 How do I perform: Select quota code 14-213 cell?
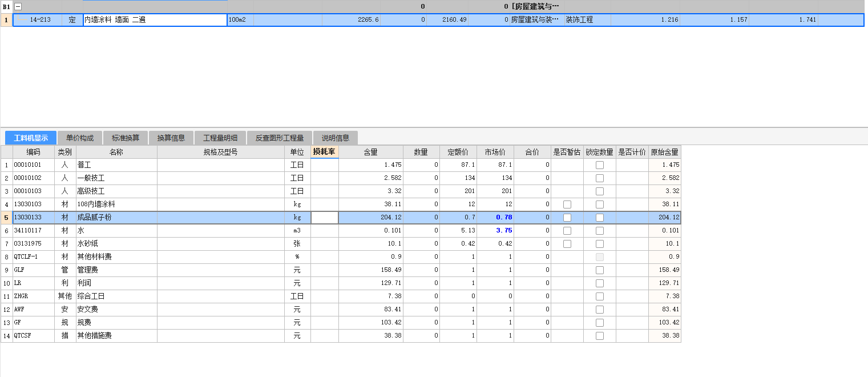pos(38,20)
